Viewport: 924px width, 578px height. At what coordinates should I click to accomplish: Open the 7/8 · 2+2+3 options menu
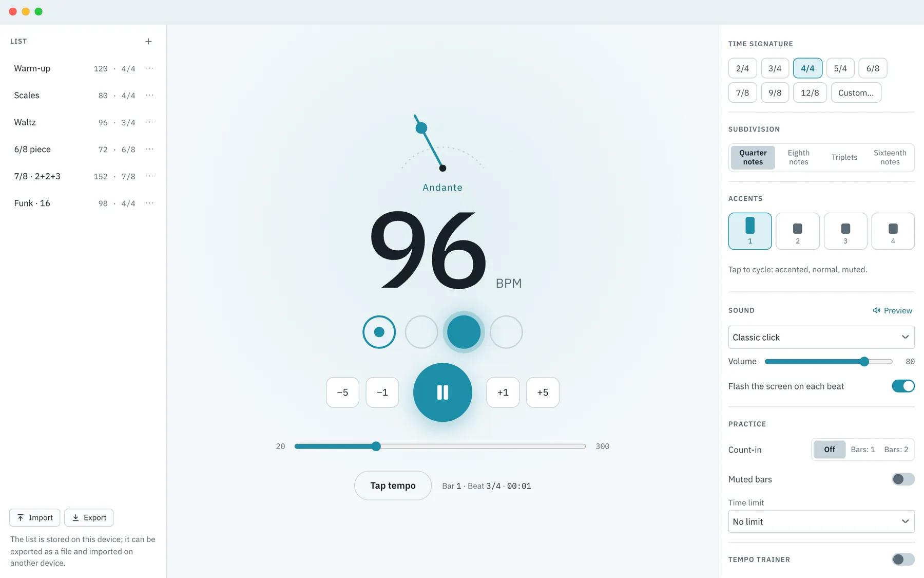point(149,176)
